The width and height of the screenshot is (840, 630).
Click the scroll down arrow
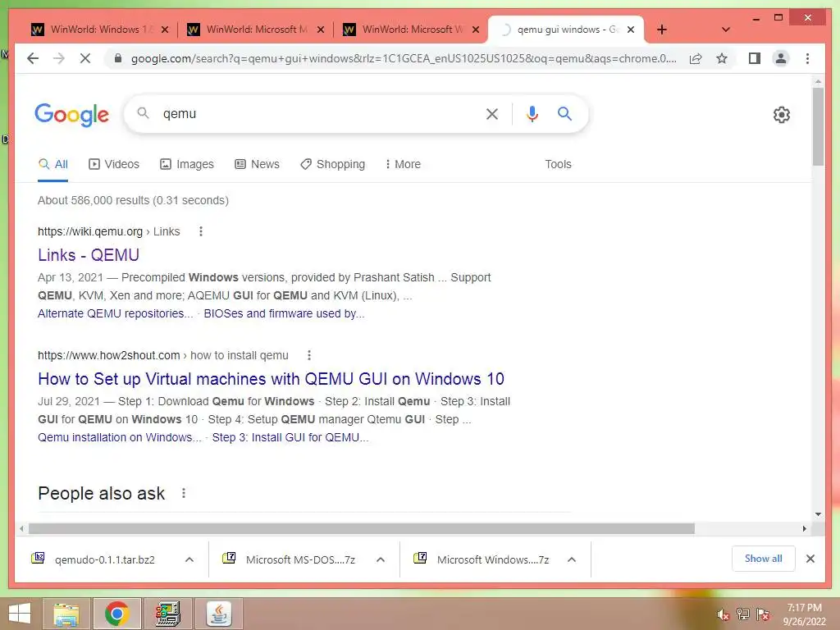pyautogui.click(x=818, y=514)
